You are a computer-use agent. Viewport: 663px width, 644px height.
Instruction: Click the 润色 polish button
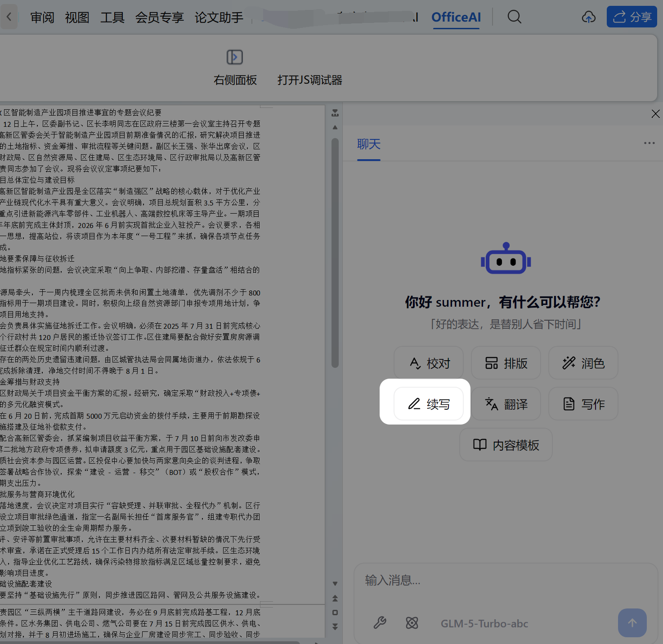pos(583,363)
